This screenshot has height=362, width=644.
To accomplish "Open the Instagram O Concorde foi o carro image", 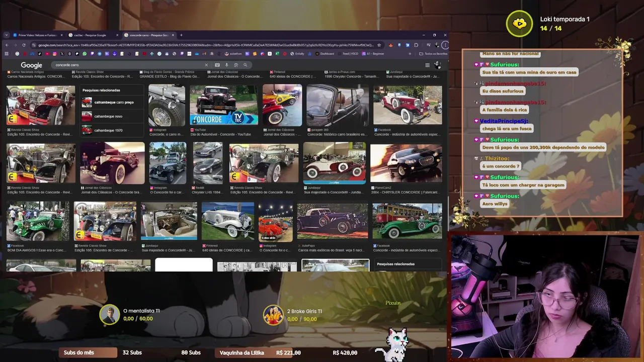I will (168, 163).
